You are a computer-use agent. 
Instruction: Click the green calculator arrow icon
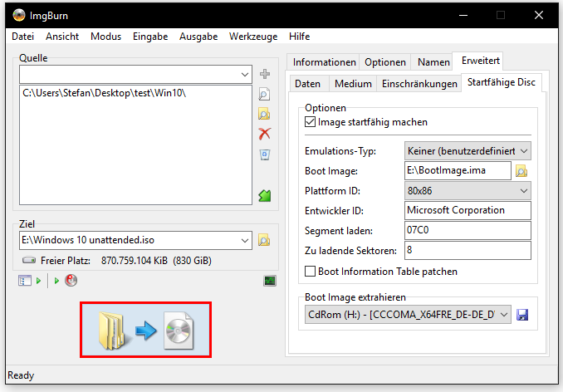(x=265, y=196)
